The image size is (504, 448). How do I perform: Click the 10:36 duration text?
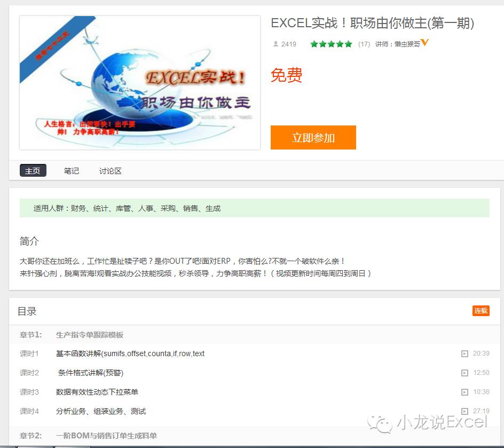(481, 392)
